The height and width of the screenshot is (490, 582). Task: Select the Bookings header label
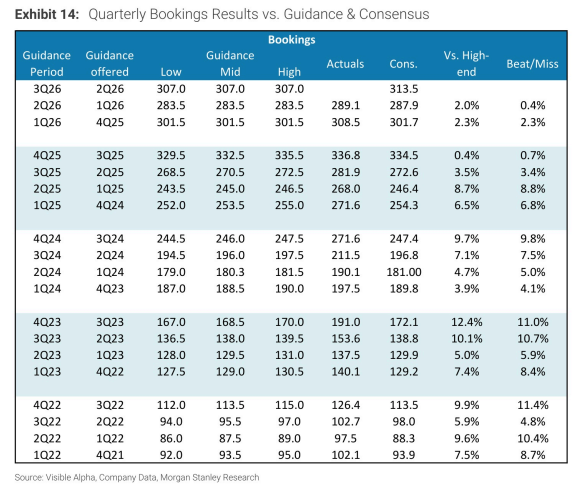[x=292, y=39]
